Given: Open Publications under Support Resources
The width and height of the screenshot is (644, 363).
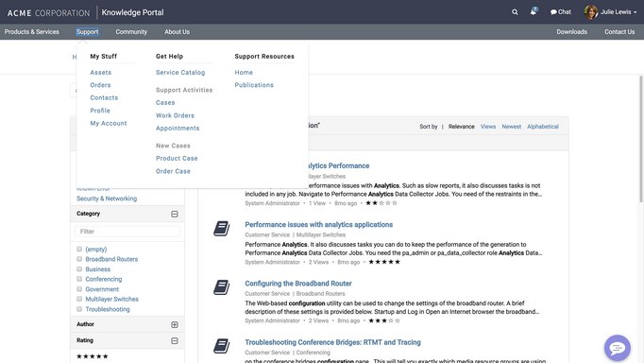Looking at the screenshot, I should [254, 85].
